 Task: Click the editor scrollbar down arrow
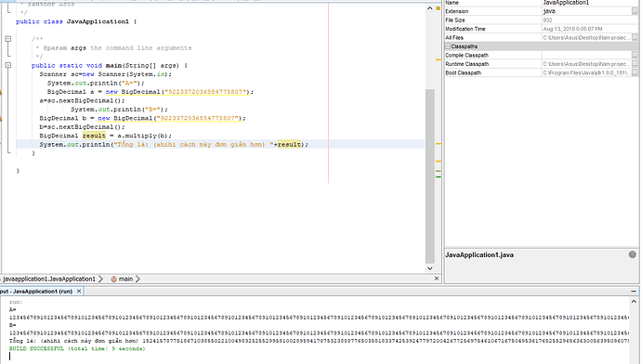[x=429, y=268]
